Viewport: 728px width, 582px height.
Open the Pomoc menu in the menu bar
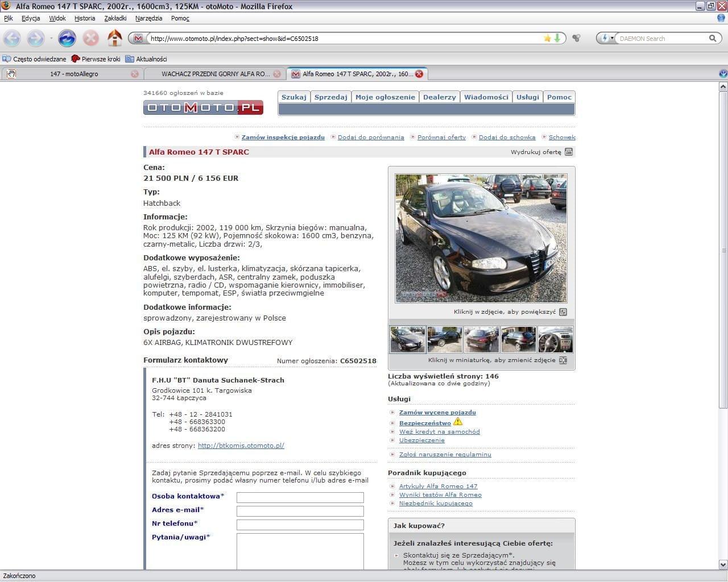180,18
